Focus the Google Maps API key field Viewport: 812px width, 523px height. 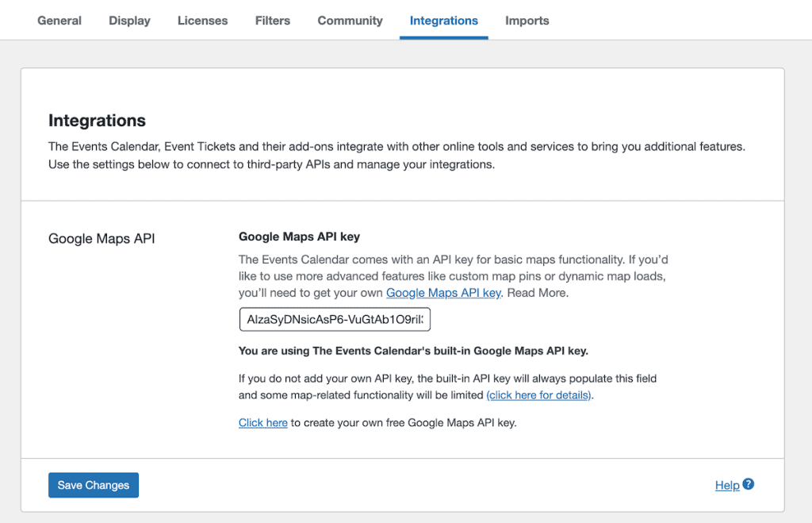point(335,319)
